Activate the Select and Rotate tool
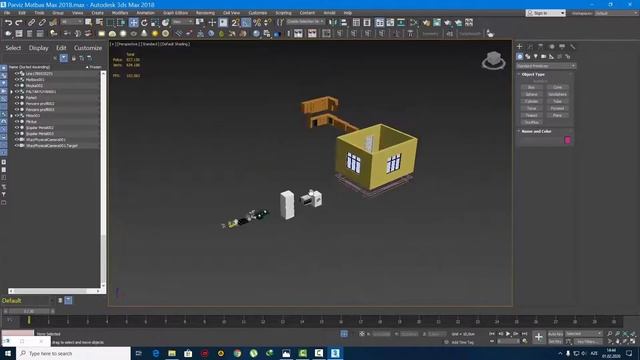Viewport: 640px width, 360px height. click(144, 23)
